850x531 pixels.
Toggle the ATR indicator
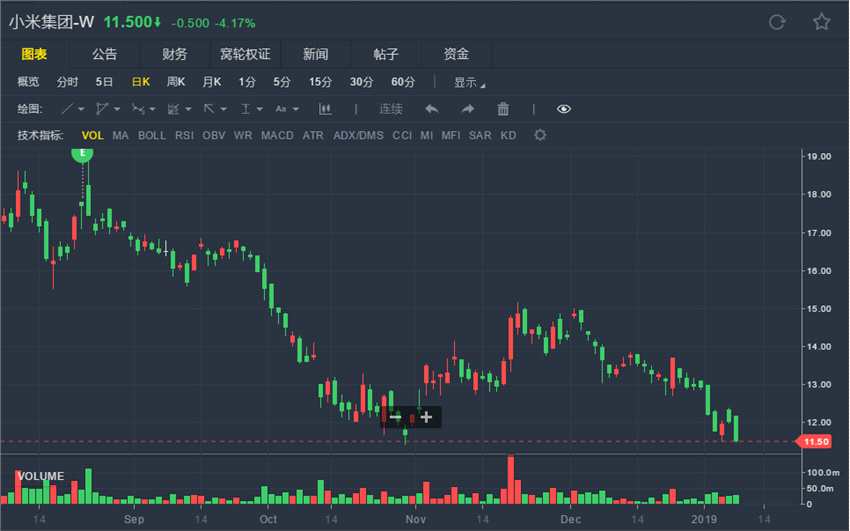point(313,135)
